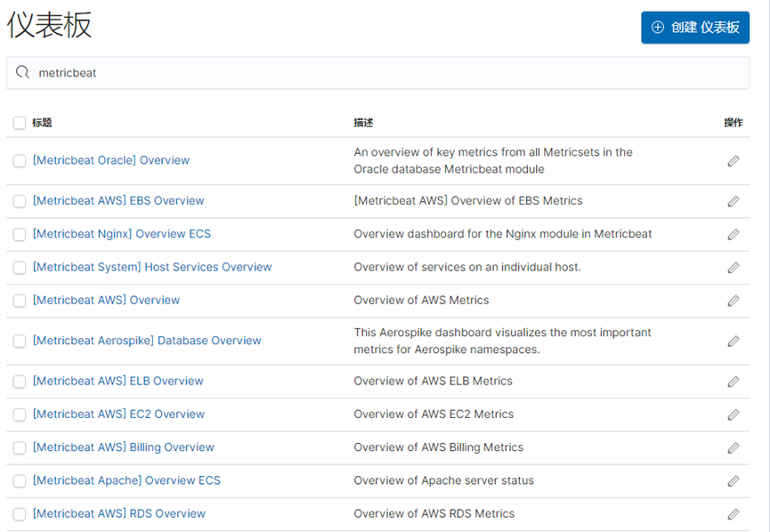Click pencil icon for Apache Overview ECS
This screenshot has width=770, height=532.
(734, 481)
